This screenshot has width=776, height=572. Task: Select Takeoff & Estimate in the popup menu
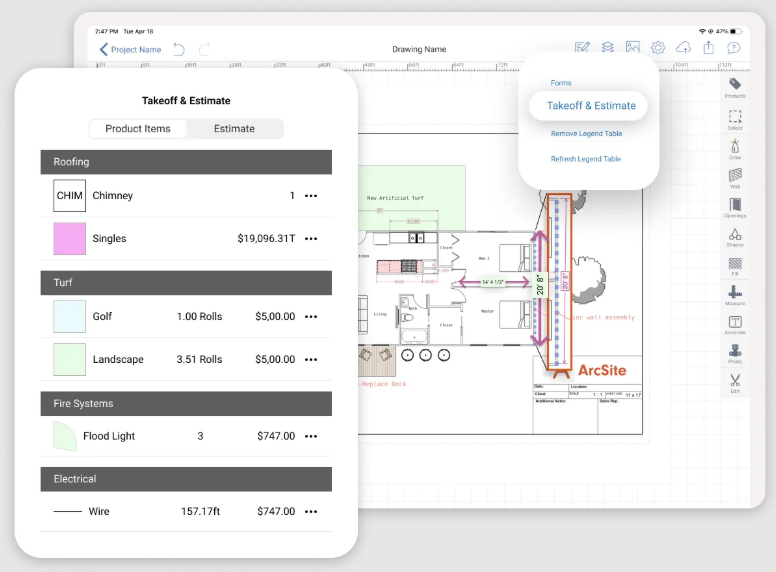(590, 106)
